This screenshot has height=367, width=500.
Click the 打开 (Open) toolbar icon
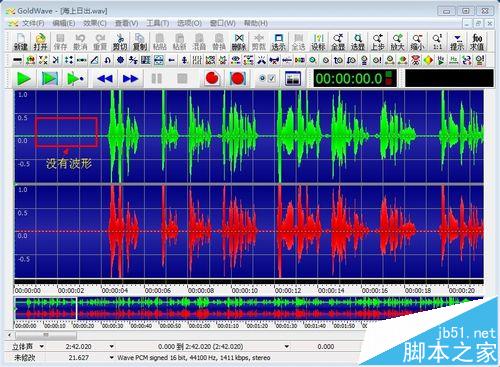coord(40,42)
